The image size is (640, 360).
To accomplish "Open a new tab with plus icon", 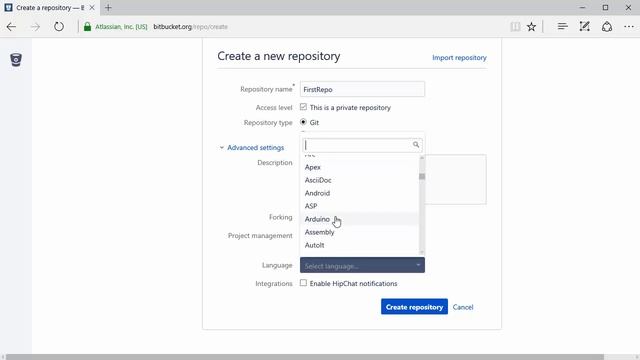I will tap(108, 7).
